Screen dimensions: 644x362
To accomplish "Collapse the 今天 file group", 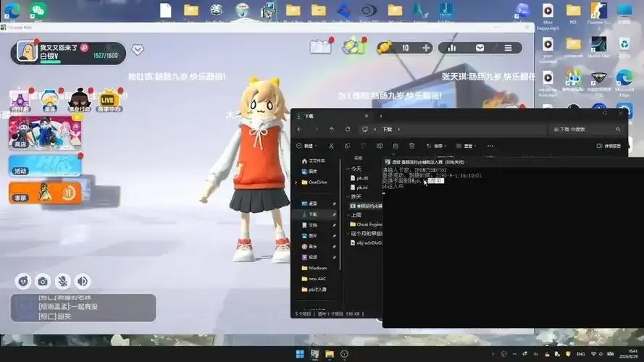I will click(x=348, y=169).
